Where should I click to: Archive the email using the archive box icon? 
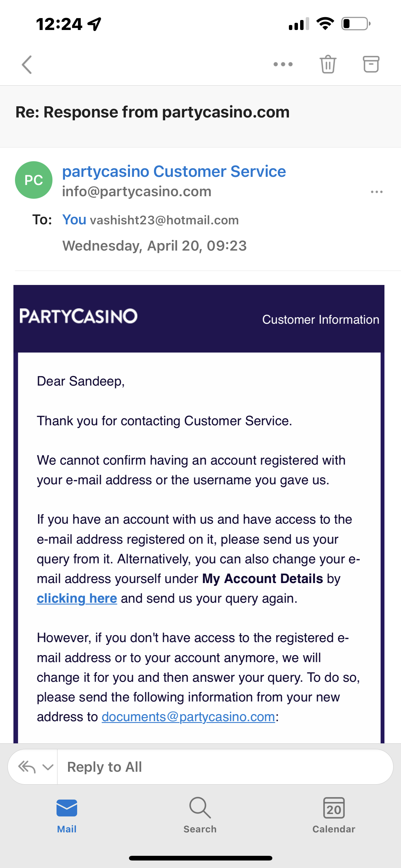click(x=371, y=64)
